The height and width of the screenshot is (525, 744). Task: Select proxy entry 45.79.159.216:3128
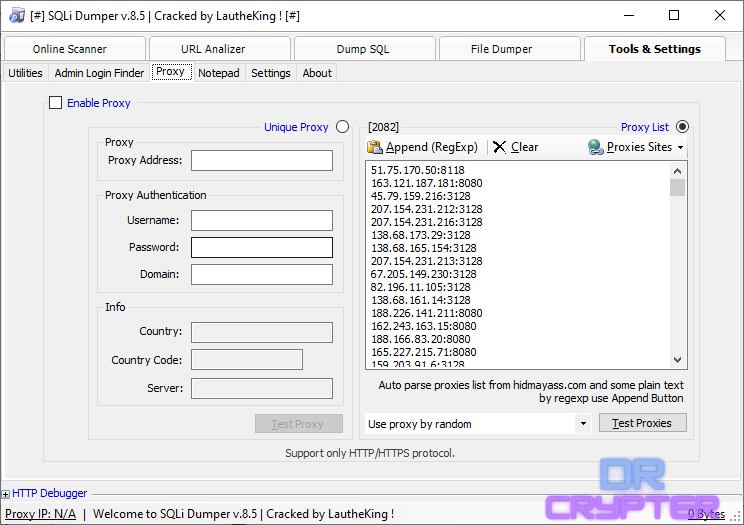click(x=420, y=196)
